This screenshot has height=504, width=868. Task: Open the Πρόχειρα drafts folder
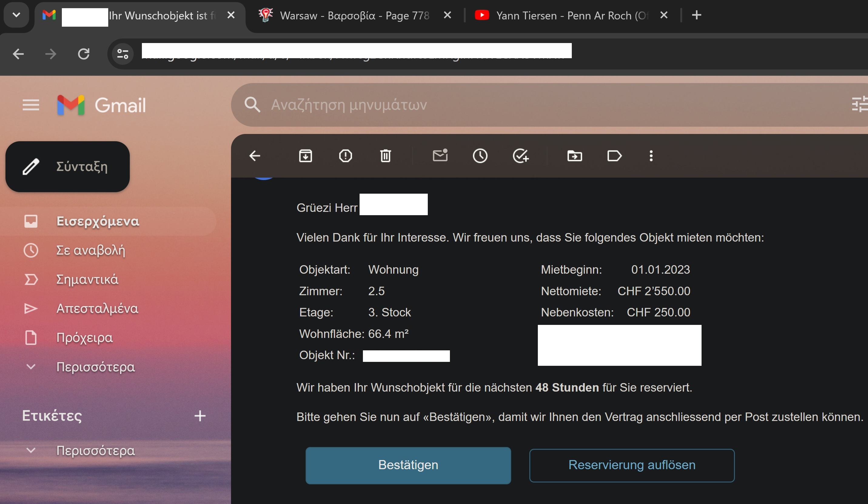108,338
